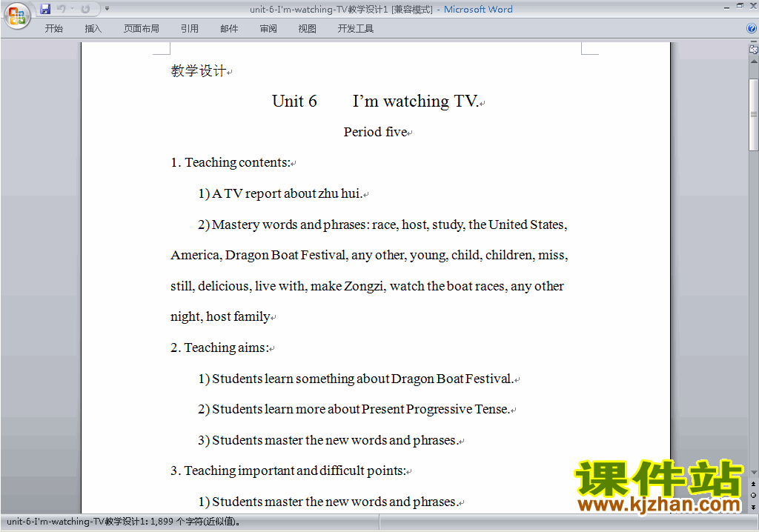Click the line starting "still, delicious, live with"

(x=367, y=286)
